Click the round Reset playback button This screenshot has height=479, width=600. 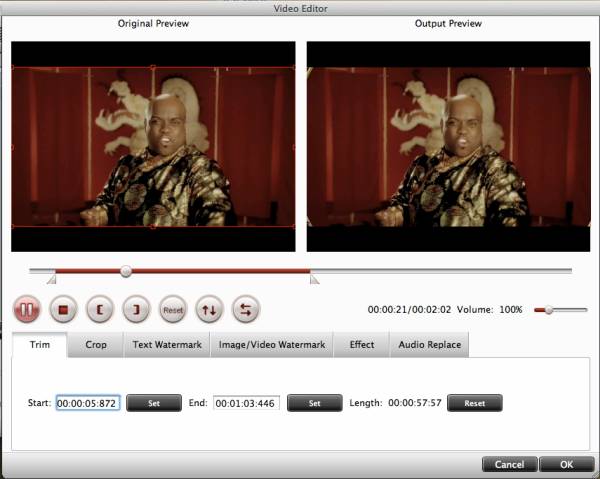[x=173, y=309]
